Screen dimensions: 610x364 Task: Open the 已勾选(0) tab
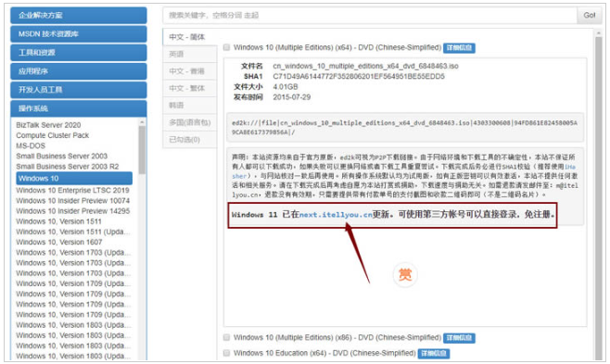point(190,140)
